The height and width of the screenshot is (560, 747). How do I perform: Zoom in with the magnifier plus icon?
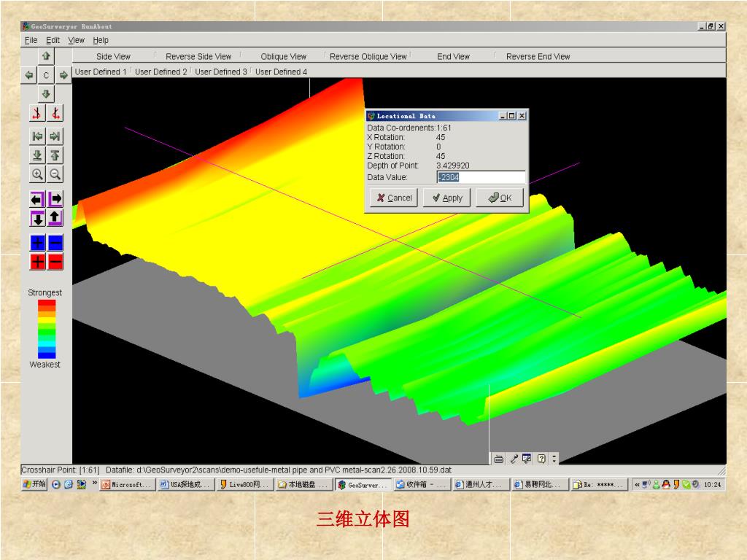tap(37, 174)
